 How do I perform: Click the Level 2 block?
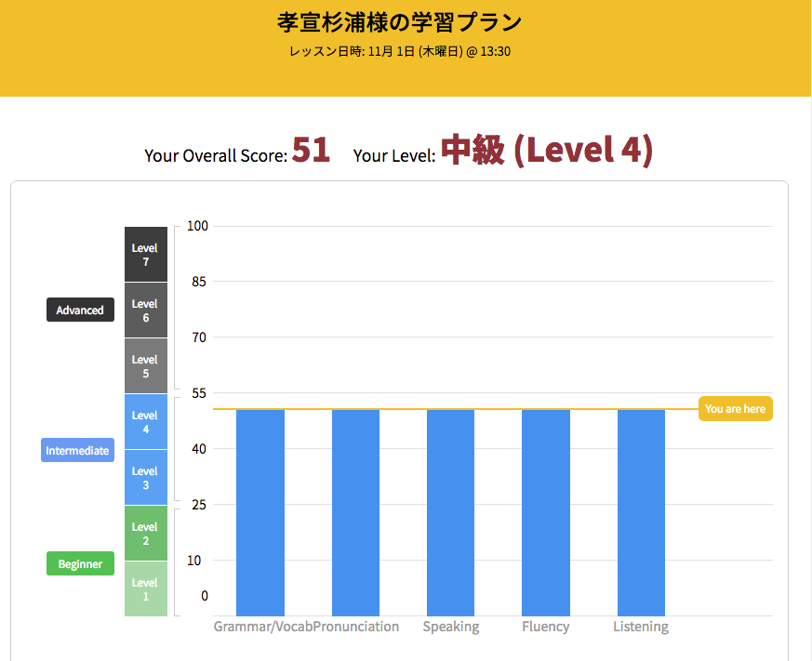pos(145,534)
